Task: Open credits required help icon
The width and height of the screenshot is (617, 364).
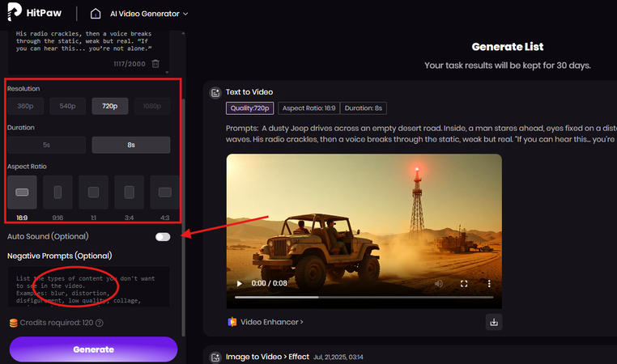Action: [x=100, y=323]
